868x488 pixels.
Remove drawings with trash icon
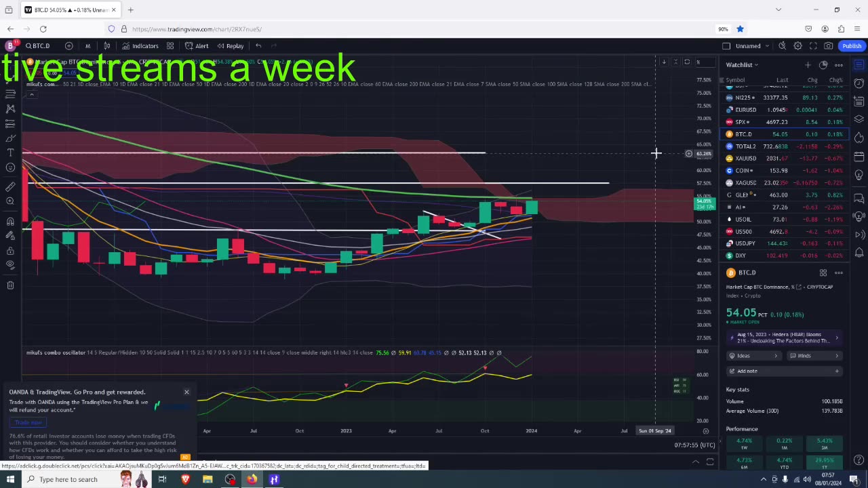(x=10, y=285)
